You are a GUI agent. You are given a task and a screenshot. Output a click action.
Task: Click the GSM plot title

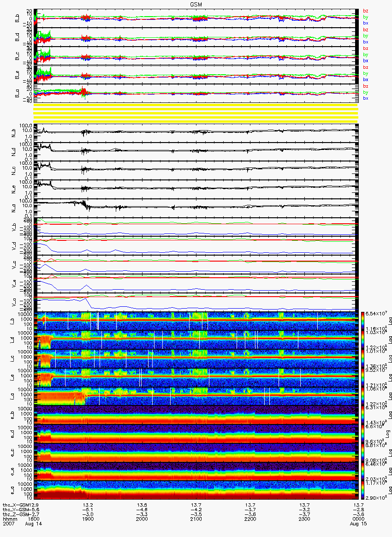click(x=196, y=5)
